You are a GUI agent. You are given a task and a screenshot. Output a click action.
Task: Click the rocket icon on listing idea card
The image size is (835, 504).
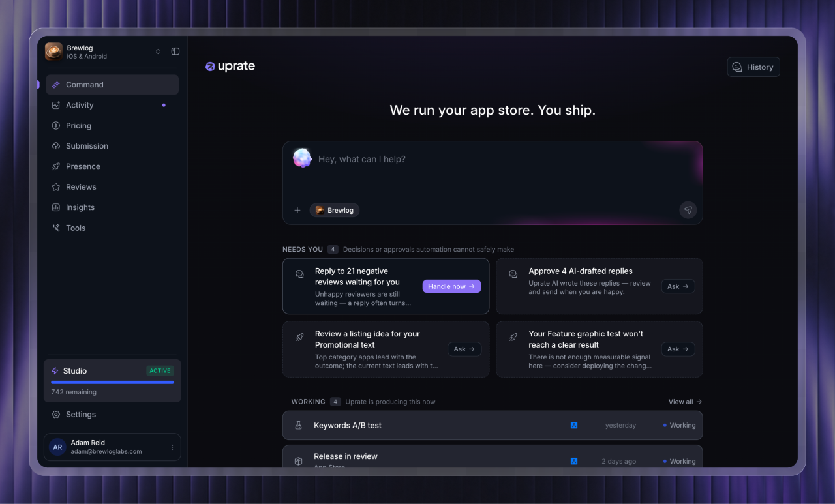(x=299, y=337)
